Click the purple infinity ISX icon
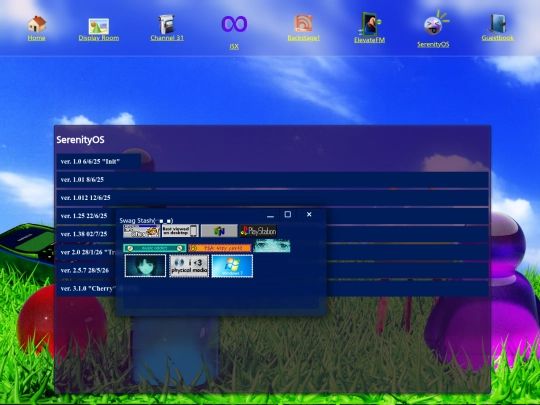Image resolution: width=540 pixels, height=405 pixels. [234, 24]
